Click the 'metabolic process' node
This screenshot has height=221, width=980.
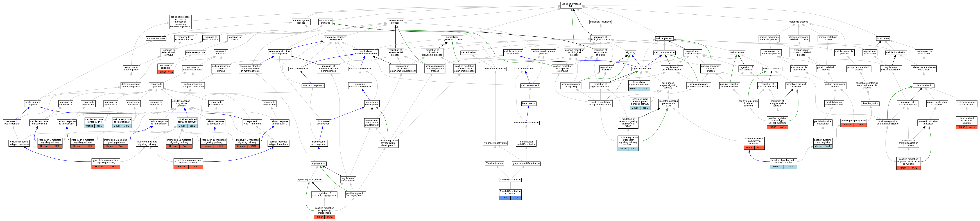(x=798, y=22)
